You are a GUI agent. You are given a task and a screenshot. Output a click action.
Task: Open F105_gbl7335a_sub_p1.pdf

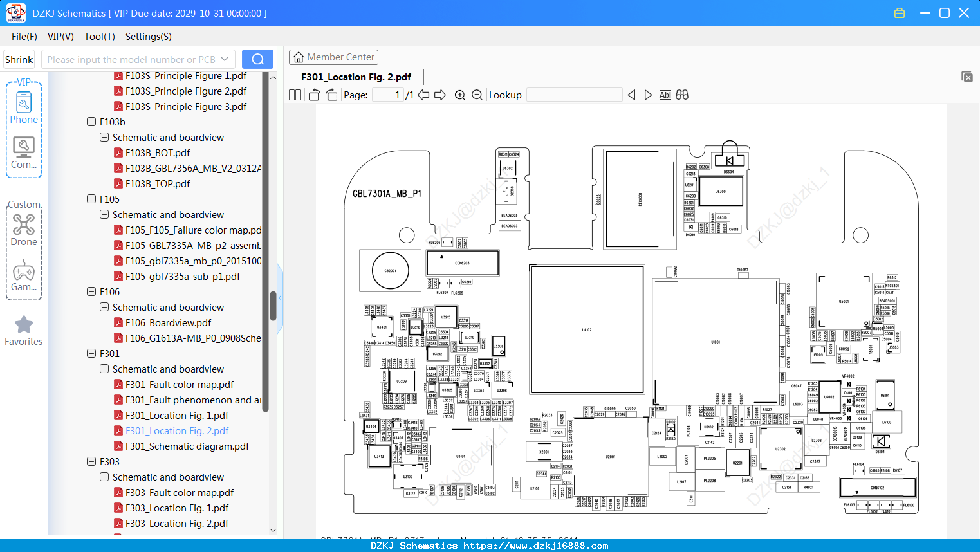(183, 277)
